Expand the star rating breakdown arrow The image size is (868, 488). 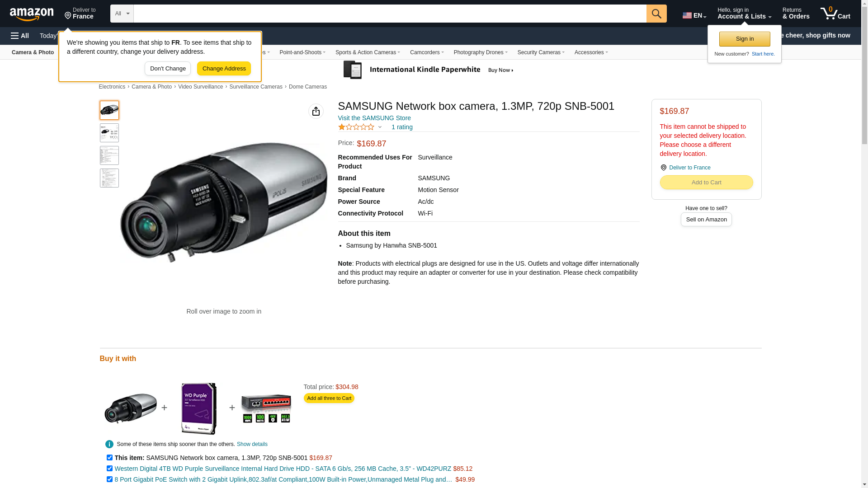(380, 127)
